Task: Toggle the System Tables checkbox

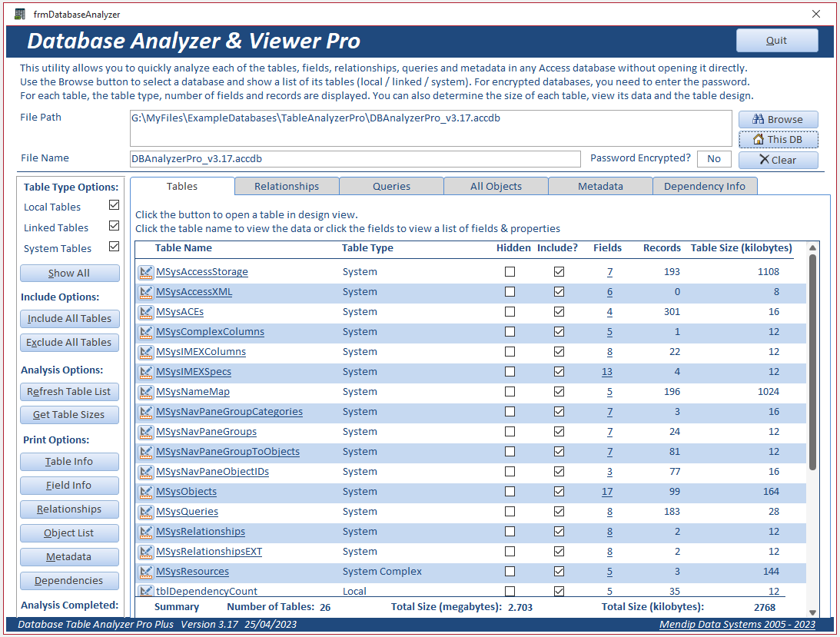Action: click(114, 247)
